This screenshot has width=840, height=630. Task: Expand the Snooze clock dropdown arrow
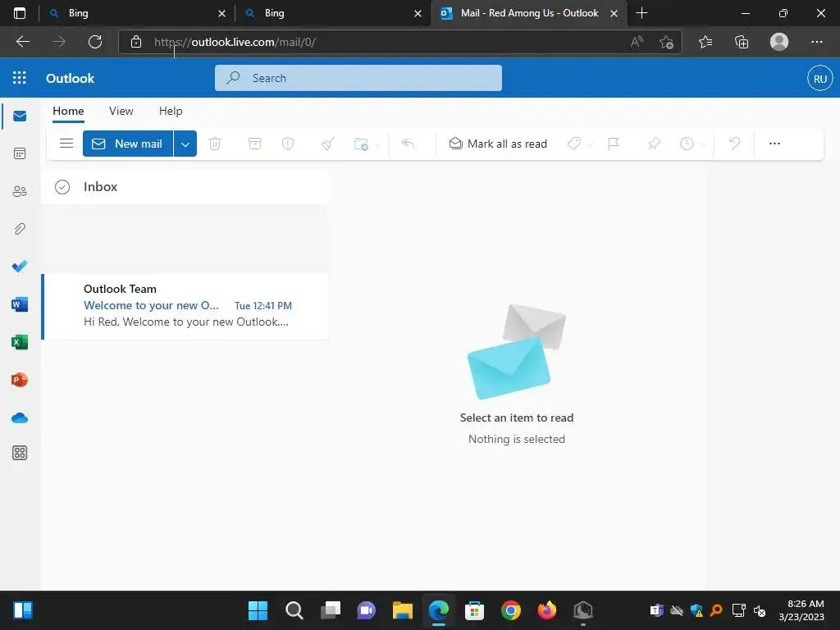pos(702,144)
